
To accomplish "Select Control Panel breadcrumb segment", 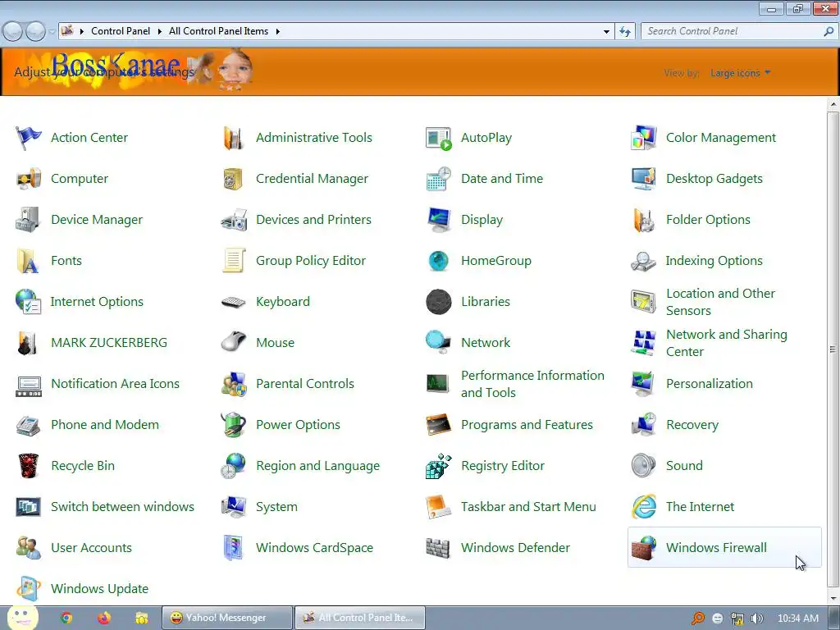I will click(x=121, y=31).
